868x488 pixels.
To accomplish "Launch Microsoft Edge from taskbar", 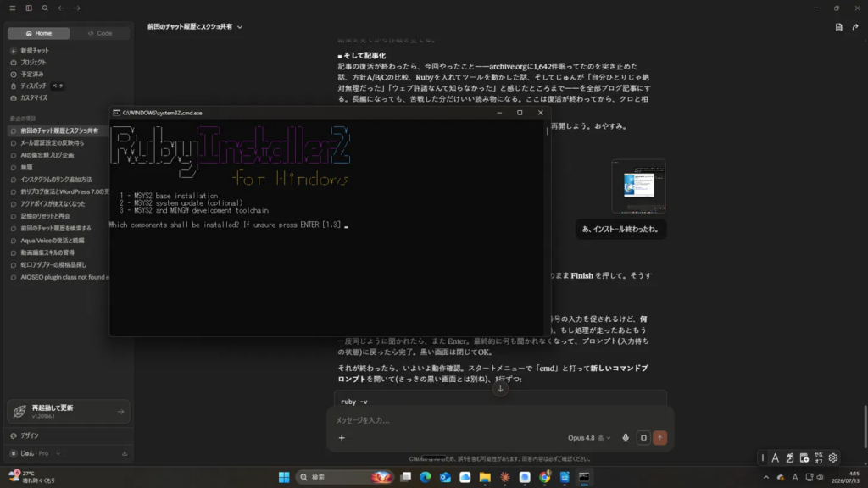I will pos(426,477).
